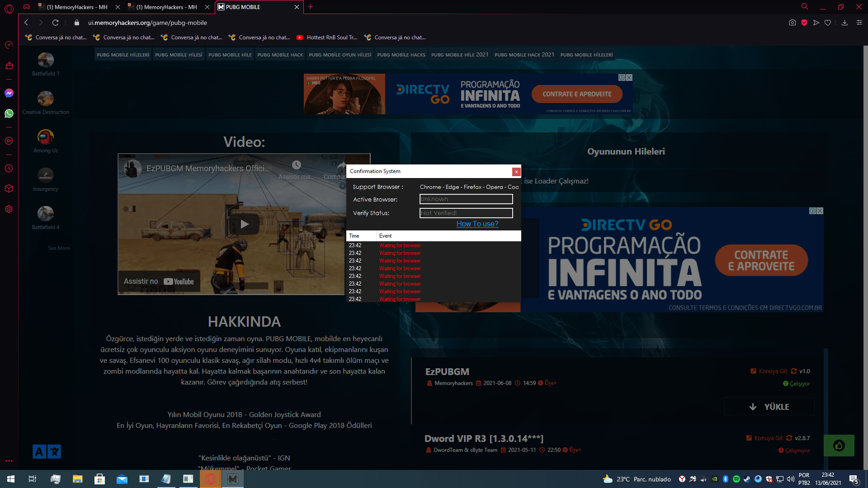Click the volume speaker tray icon

[791, 479]
